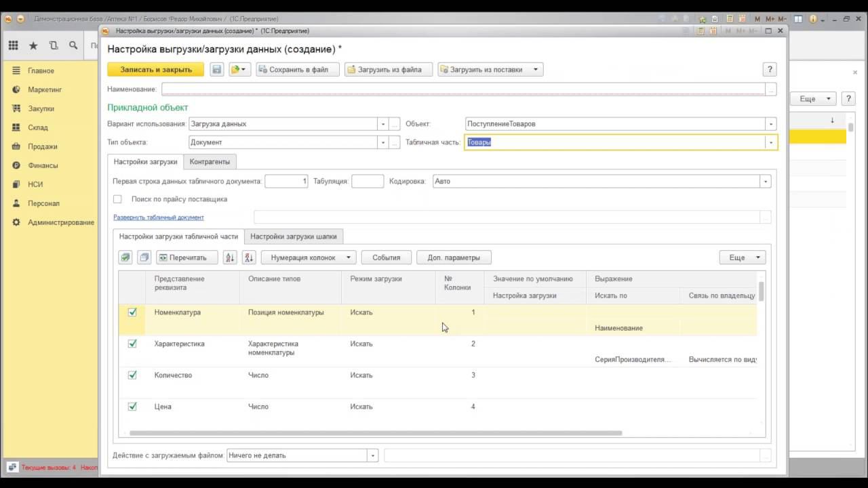Click the 1C logo in main title bar
This screenshot has width=868, height=488.
(x=9, y=19)
